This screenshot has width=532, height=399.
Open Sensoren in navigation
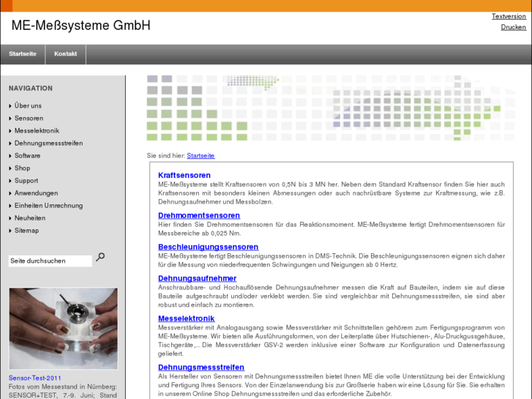(x=29, y=118)
